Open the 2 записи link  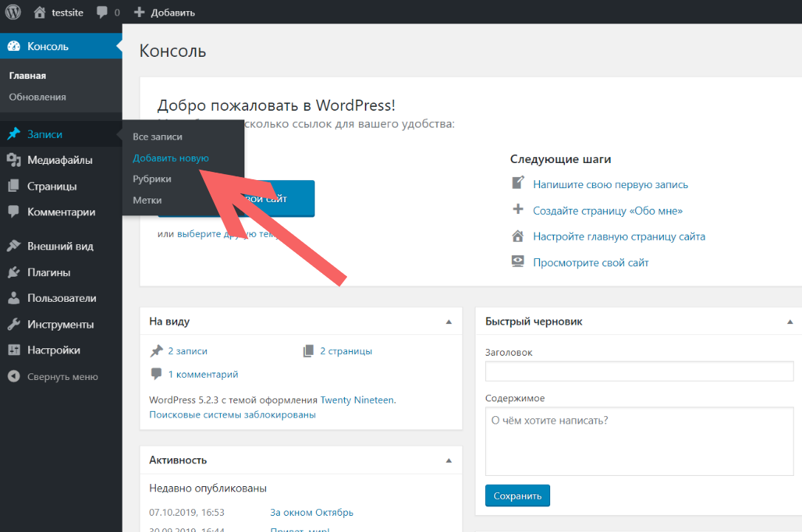coord(188,351)
